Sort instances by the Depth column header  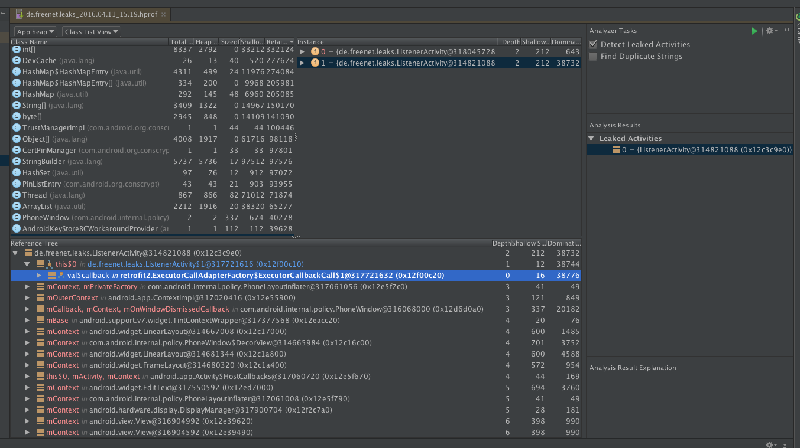[x=509, y=42]
